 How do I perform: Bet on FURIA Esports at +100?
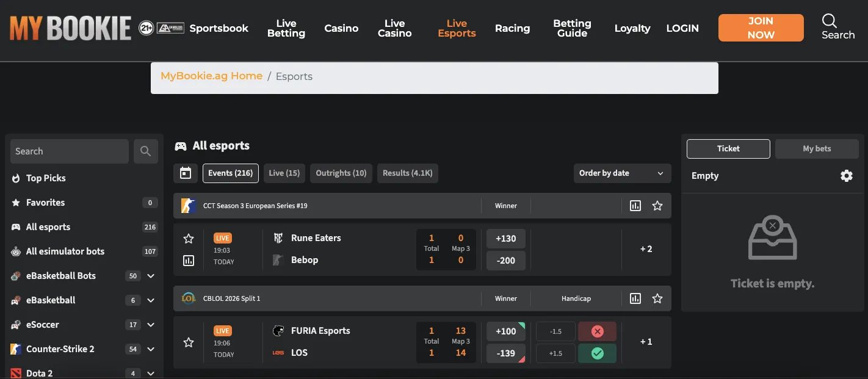click(x=506, y=331)
